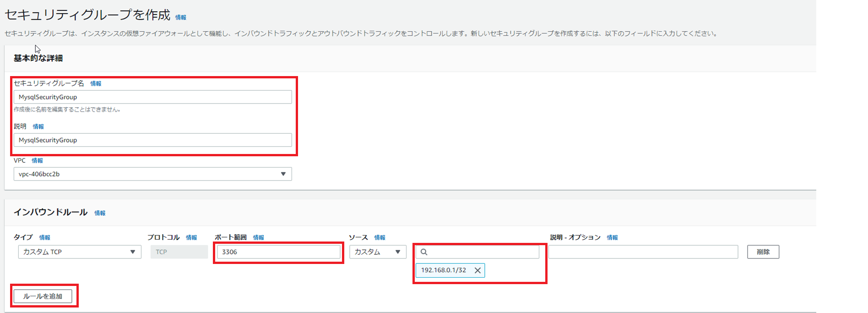Open 情報 link beside インバウンドルール heading
Image resolution: width=868 pixels, height=313 pixels.
click(100, 213)
